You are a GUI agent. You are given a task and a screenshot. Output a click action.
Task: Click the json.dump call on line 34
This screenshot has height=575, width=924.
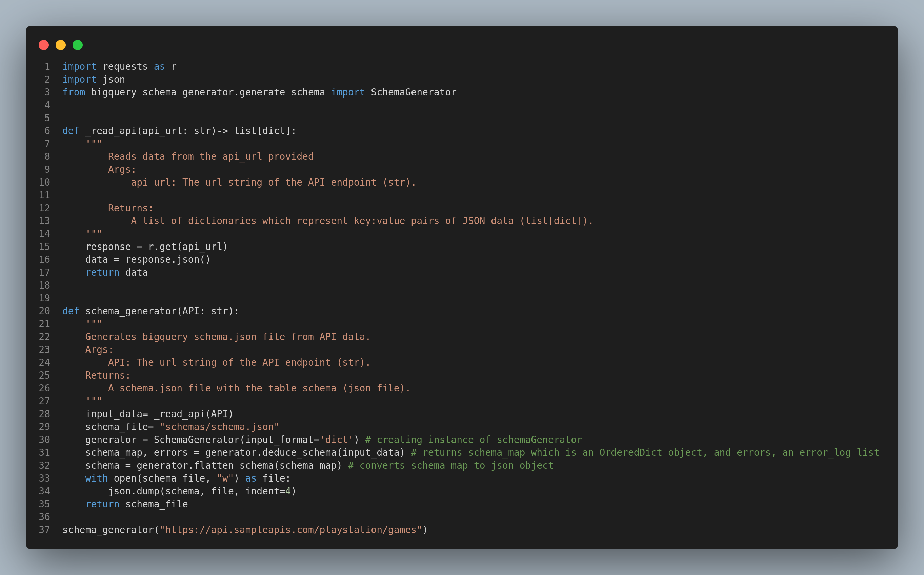[x=202, y=491]
